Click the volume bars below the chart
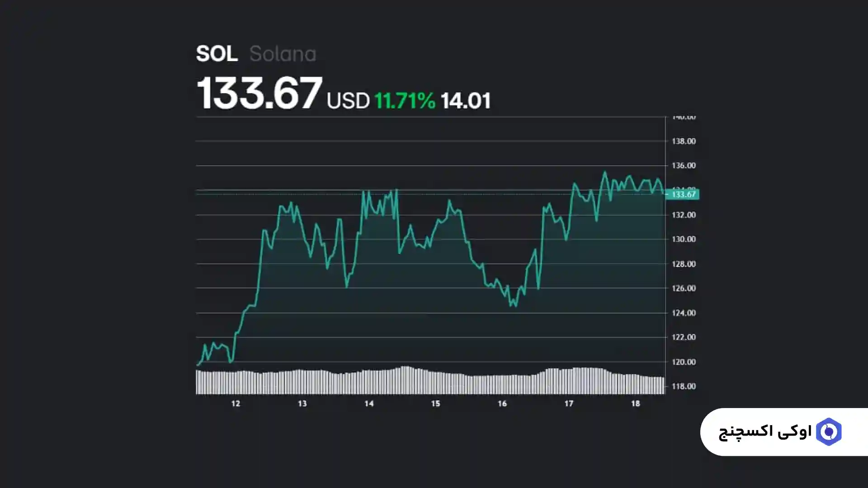This screenshot has width=868, height=488. [x=429, y=382]
